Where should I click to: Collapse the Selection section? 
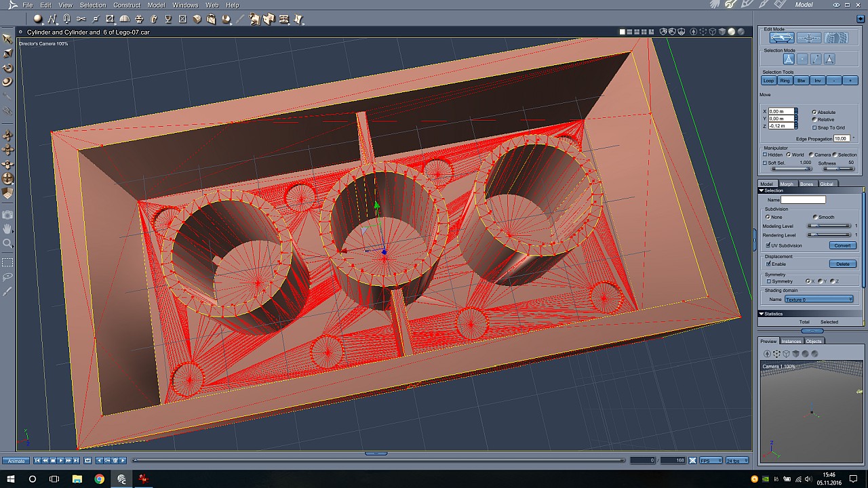[762, 190]
